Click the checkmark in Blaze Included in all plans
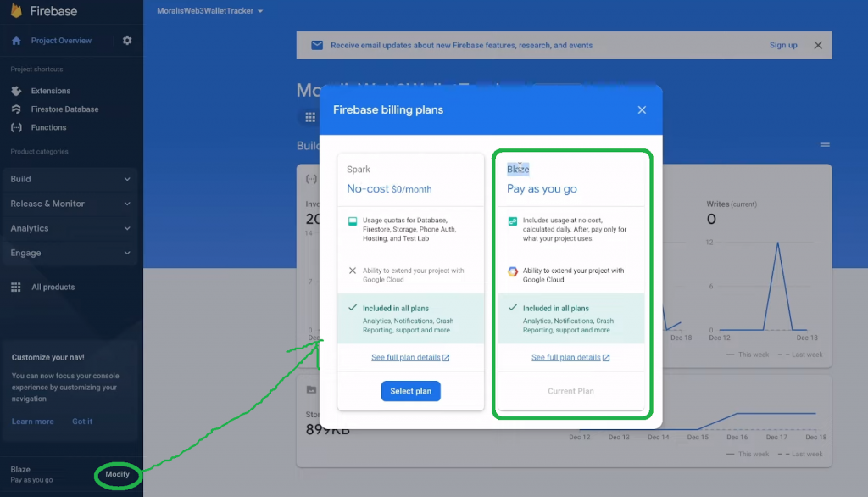Image resolution: width=868 pixels, height=497 pixels. (x=513, y=308)
